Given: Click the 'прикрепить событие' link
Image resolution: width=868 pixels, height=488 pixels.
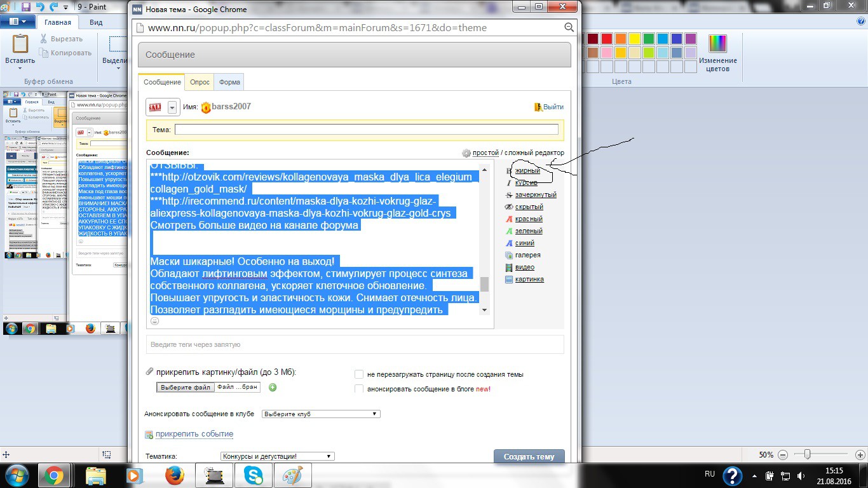Looking at the screenshot, I should pos(194,434).
